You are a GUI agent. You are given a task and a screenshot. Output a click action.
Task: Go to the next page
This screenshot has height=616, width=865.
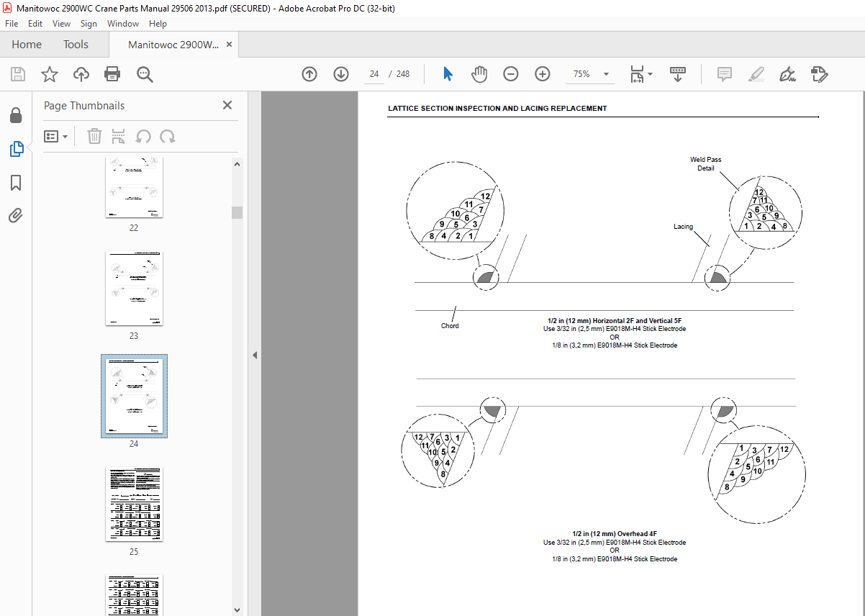(x=341, y=74)
